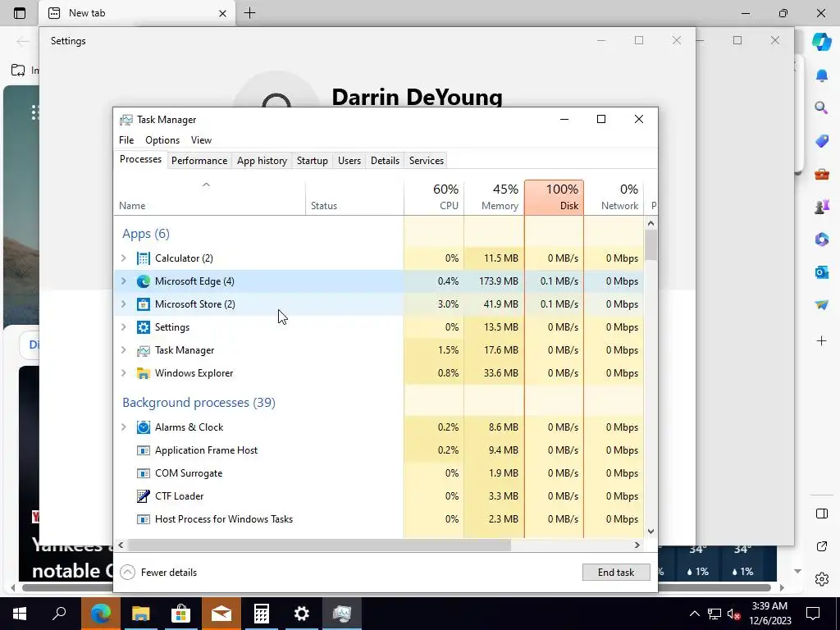Viewport: 840px width, 630px height.
Task: Expand the Microsoft Store (2) process group
Action: click(x=124, y=304)
